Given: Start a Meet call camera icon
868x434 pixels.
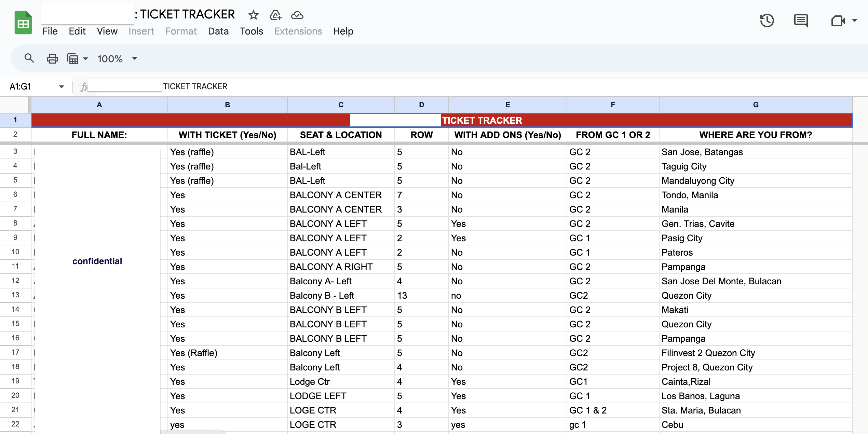Looking at the screenshot, I should (838, 21).
